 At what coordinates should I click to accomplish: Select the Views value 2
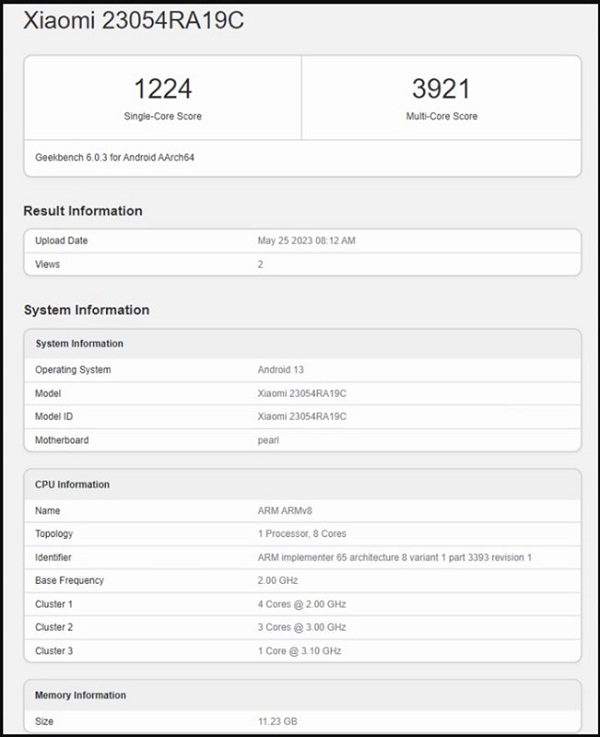coord(260,264)
